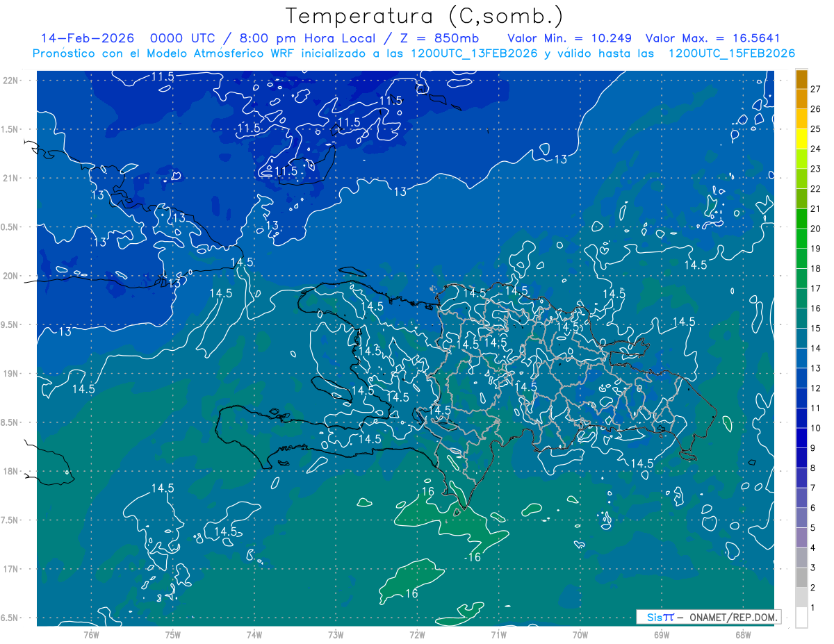Click the '75W' longitude axis label
Viewport: 834px width, 644px height.
tap(173, 635)
